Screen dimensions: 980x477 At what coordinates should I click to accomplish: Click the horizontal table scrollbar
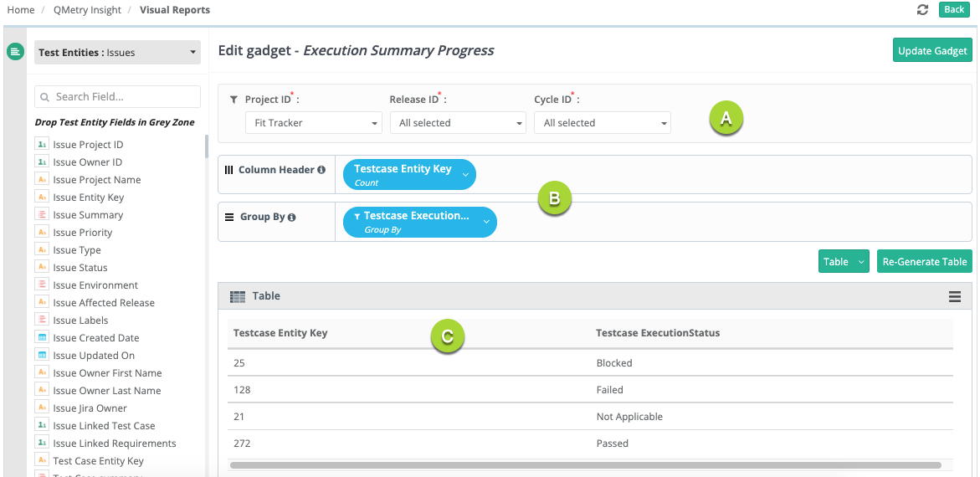coord(585,464)
